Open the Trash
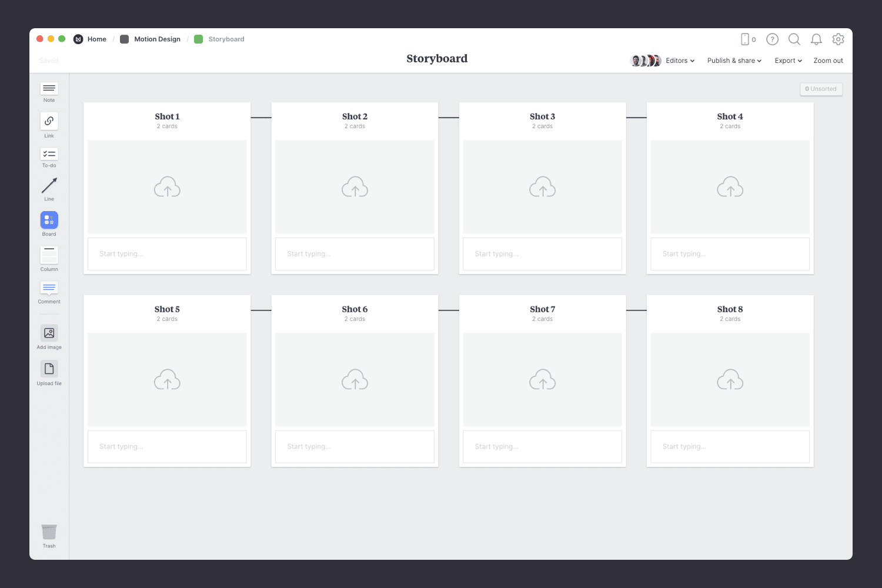This screenshot has width=882, height=588. tap(49, 532)
